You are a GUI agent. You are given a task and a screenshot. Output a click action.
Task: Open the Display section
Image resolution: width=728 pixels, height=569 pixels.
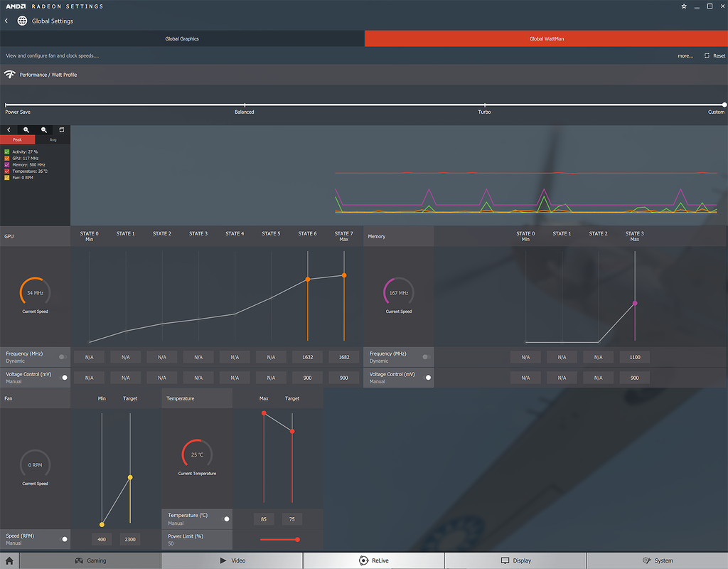(516, 560)
